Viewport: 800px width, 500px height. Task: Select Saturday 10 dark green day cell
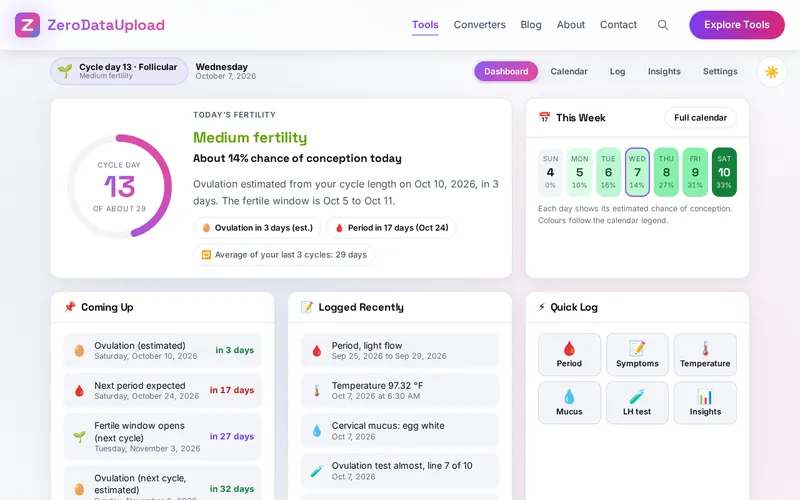click(724, 172)
